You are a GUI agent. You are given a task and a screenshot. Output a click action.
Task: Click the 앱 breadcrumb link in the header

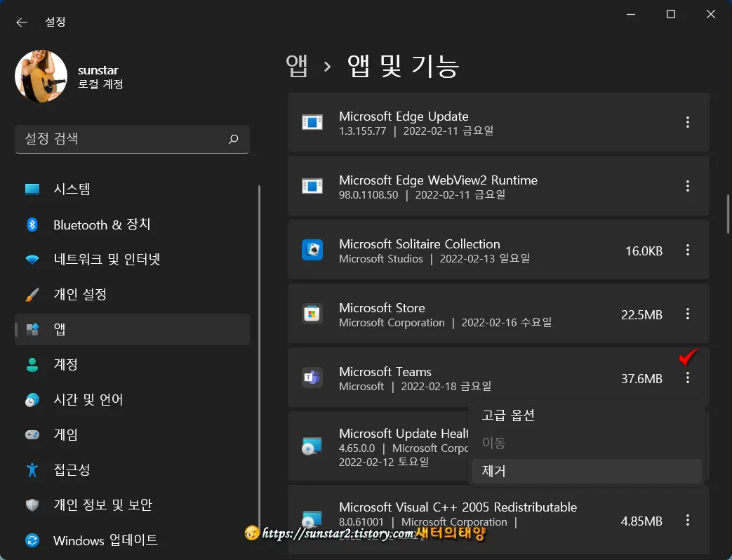click(298, 65)
